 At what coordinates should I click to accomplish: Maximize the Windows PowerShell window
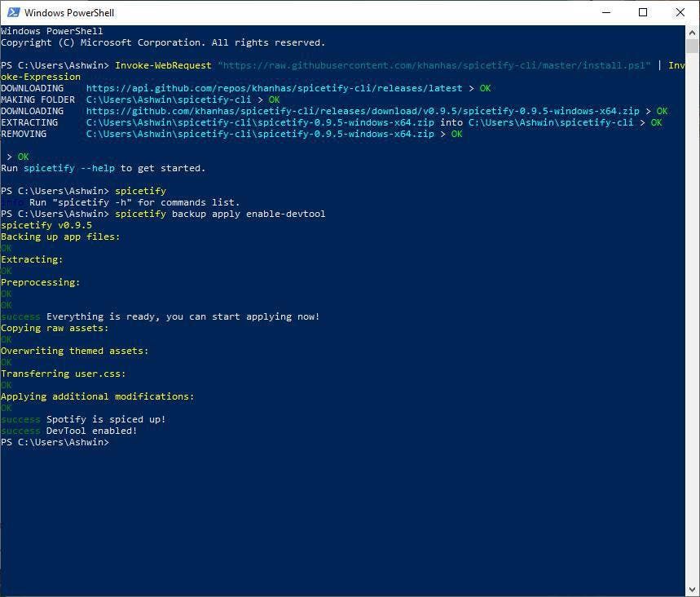click(643, 12)
